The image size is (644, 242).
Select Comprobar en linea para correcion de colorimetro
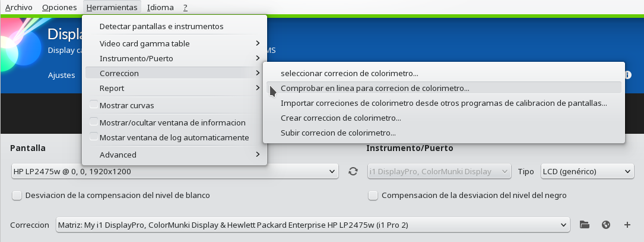444,88
